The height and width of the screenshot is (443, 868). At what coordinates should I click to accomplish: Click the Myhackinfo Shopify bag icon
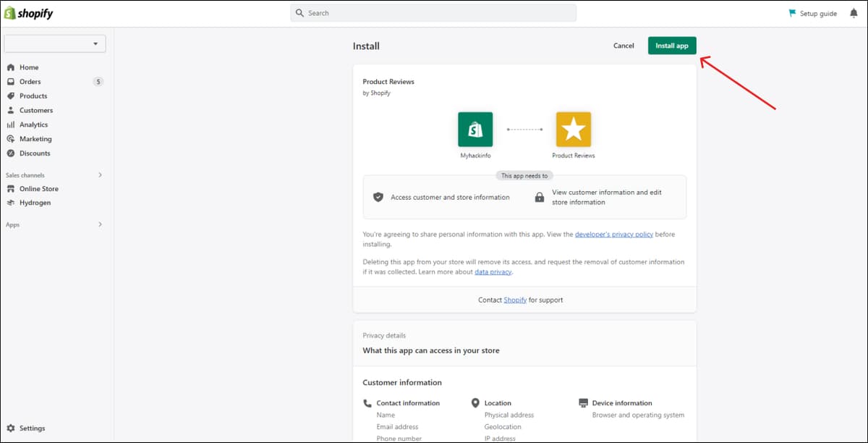pyautogui.click(x=475, y=130)
